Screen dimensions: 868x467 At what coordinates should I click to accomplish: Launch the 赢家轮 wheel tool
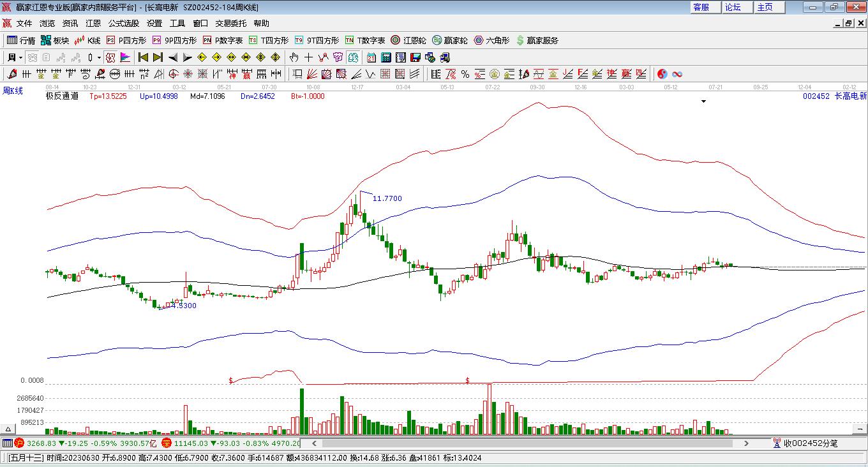point(450,40)
